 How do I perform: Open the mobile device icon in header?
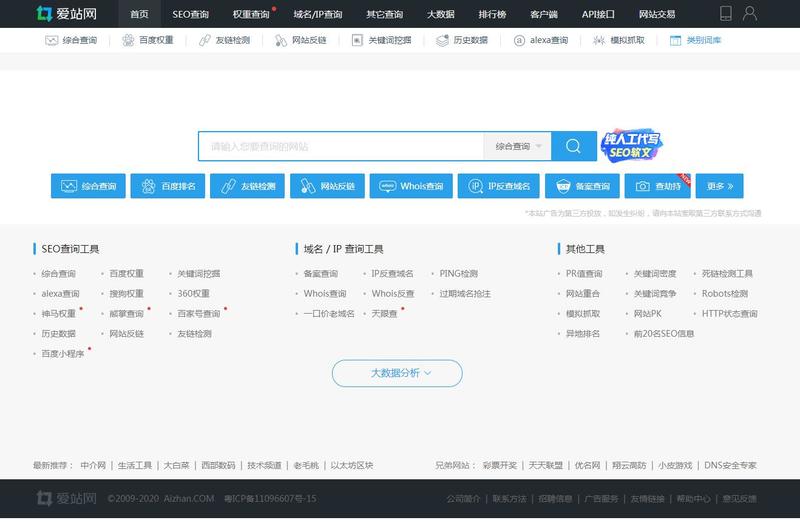(x=726, y=14)
